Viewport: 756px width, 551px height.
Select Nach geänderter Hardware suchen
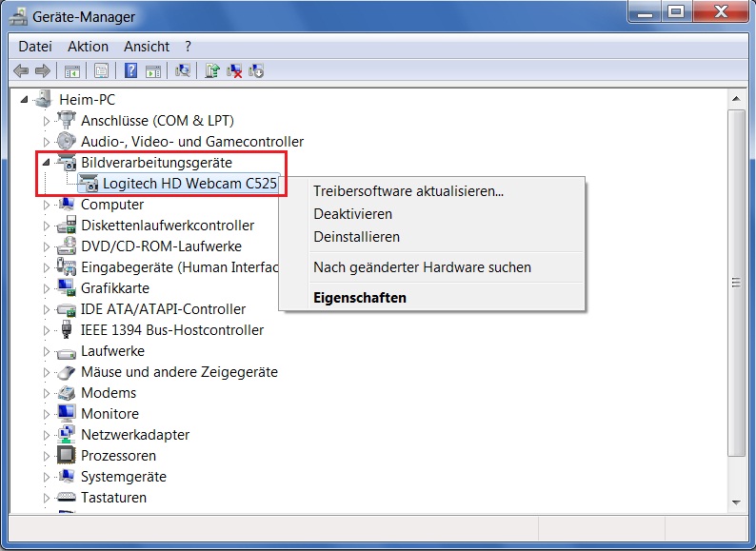pos(432,267)
